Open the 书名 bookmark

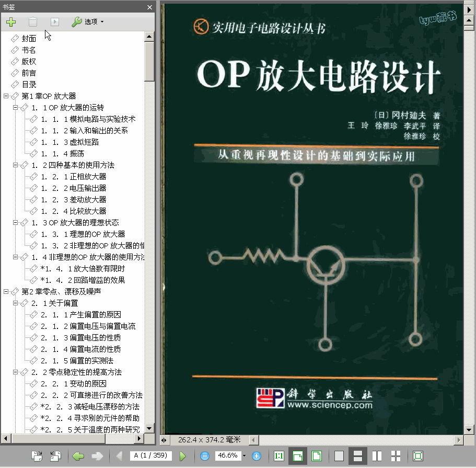(29, 50)
